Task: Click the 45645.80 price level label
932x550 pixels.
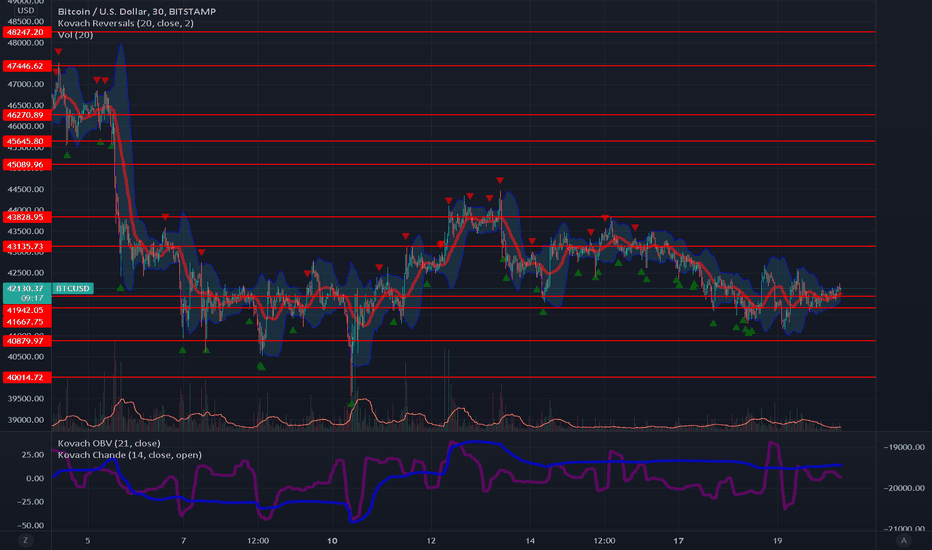Action: (x=27, y=141)
